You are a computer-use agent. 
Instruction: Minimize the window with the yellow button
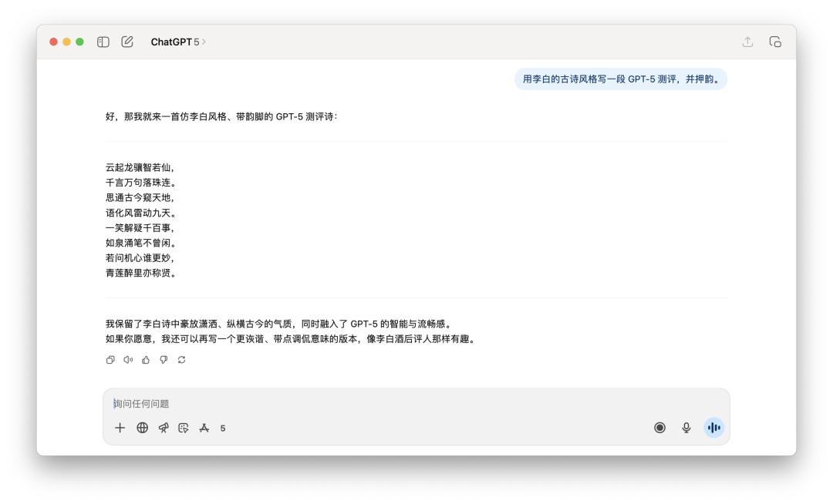(66, 42)
